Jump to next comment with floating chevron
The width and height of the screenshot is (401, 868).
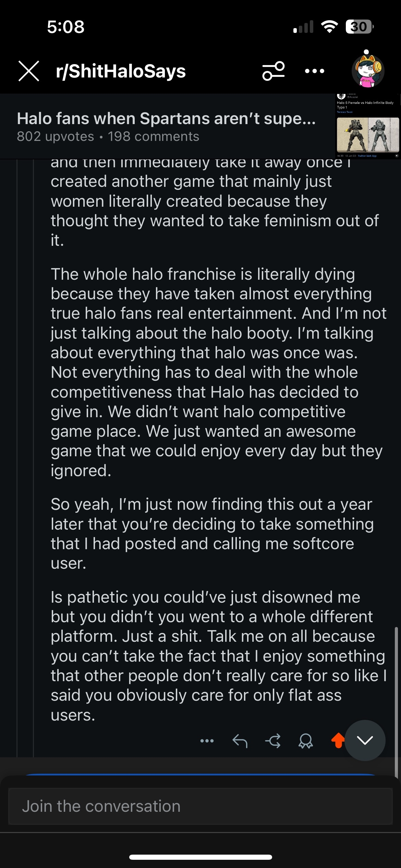(365, 740)
